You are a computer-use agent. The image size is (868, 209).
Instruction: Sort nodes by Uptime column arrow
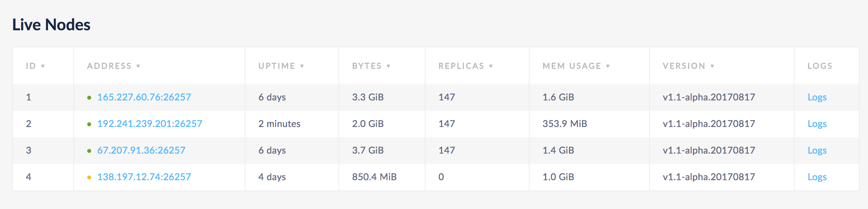point(302,66)
